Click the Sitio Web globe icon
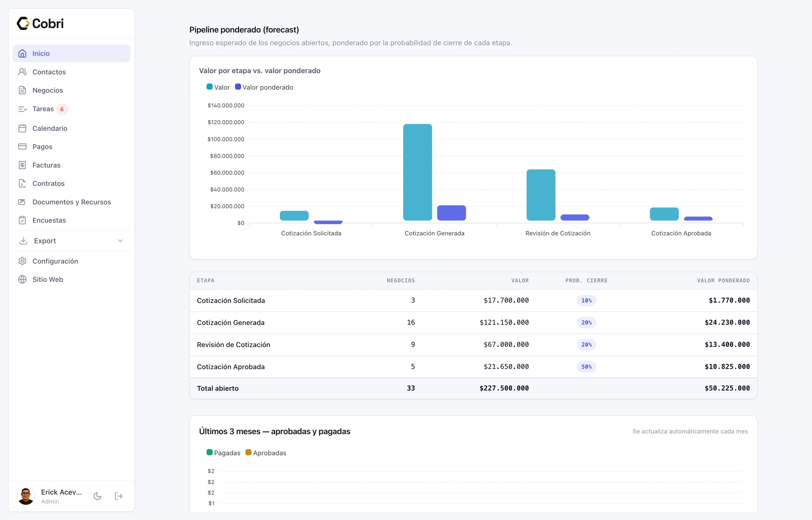 (22, 279)
